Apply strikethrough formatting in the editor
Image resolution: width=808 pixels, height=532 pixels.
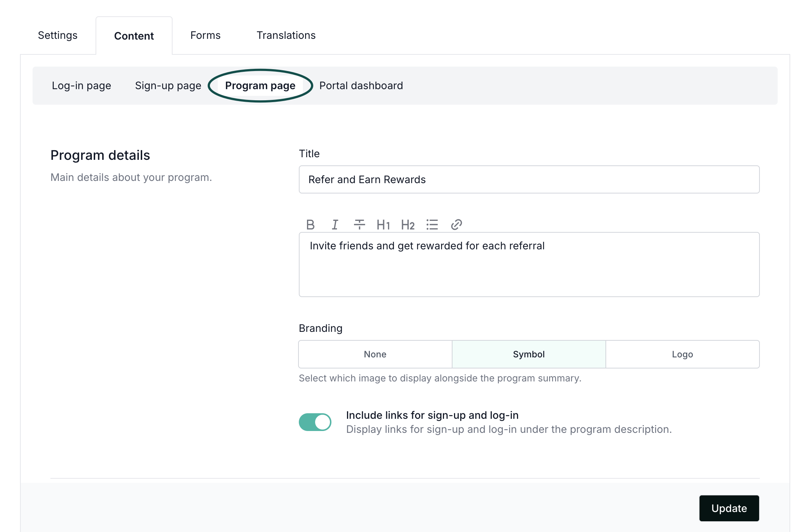(359, 225)
